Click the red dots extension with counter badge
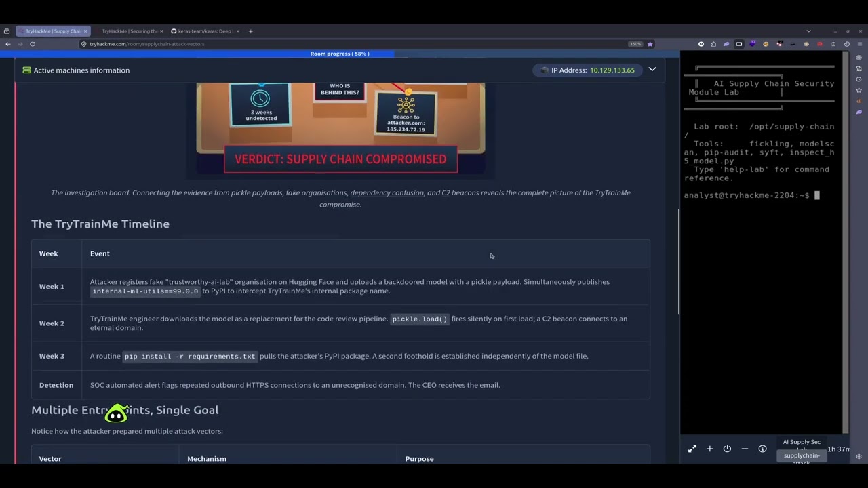Image resolution: width=868 pixels, height=488 pixels. tap(779, 43)
